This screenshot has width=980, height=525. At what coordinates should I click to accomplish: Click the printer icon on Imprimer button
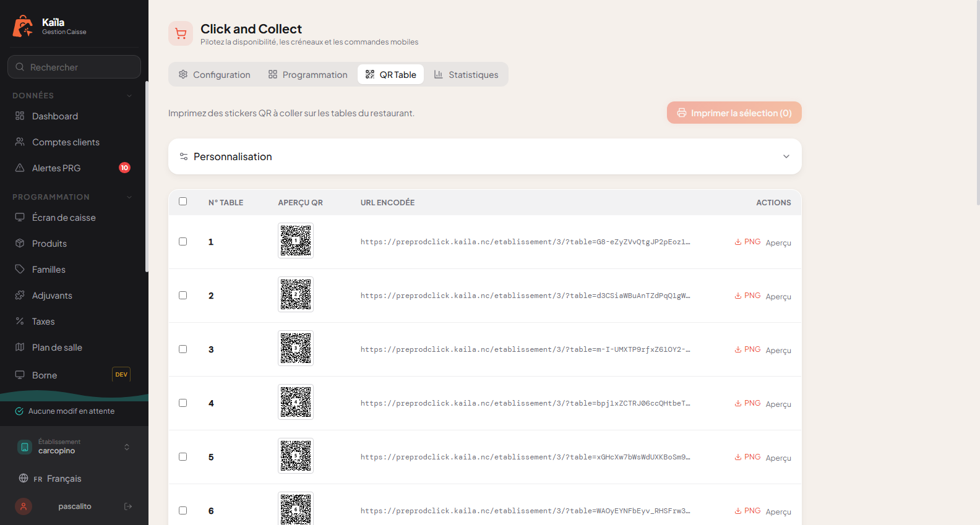(x=682, y=113)
